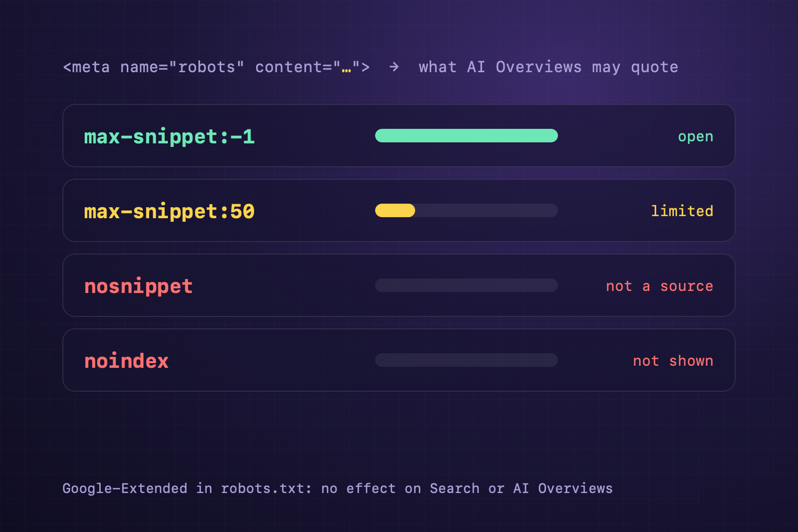Screen dimensions: 798x532
Task: Select the max-snippet:50 label
Action: point(169,211)
